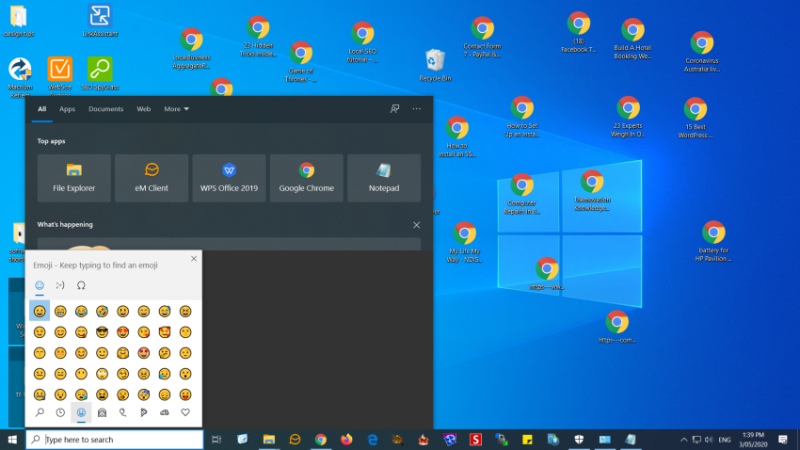This screenshot has height=450, width=800.
Task: Open transportation and places car category
Action: [x=165, y=412]
